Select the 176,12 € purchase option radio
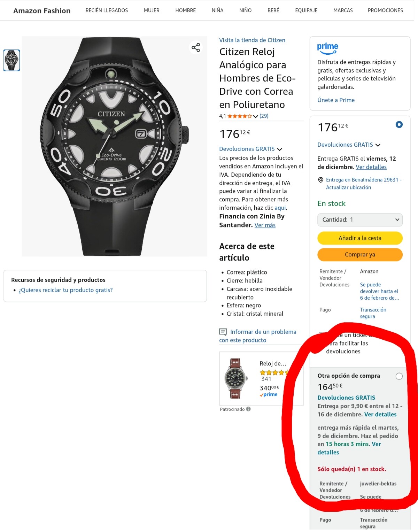The width and height of the screenshot is (418, 532). click(399, 124)
